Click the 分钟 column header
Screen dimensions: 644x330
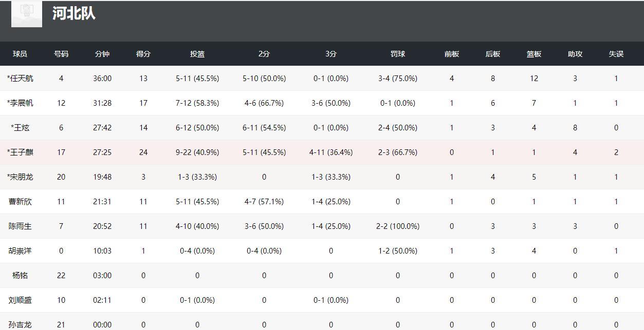[102, 54]
